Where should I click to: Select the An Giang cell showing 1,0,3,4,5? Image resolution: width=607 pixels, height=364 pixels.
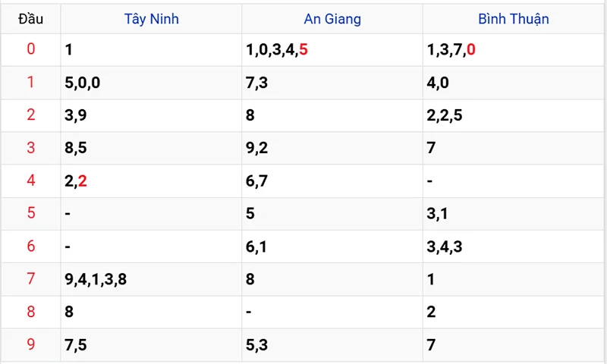[x=277, y=51]
